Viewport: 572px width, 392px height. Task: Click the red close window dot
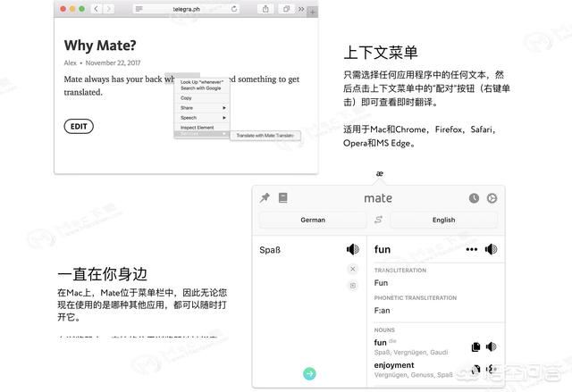(63, 9)
